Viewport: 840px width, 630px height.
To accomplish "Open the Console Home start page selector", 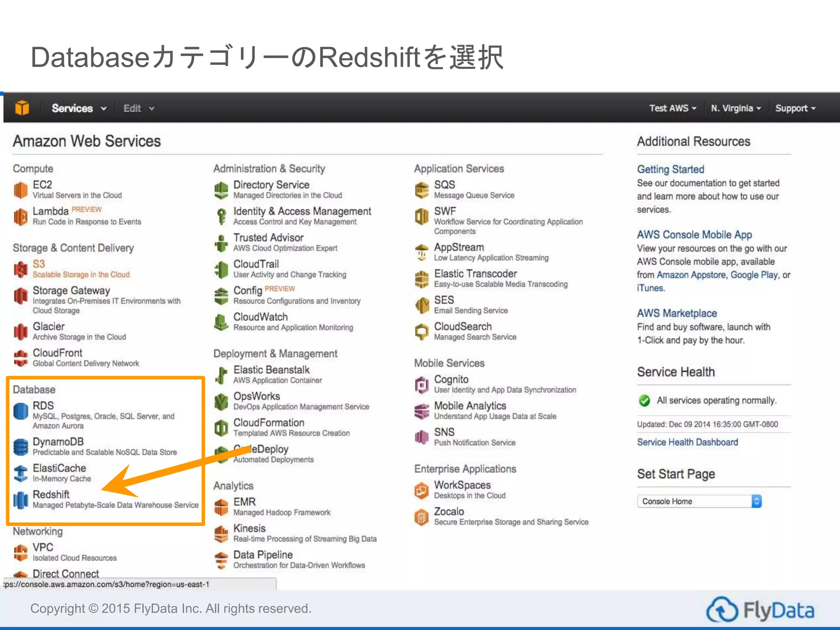I will [x=699, y=501].
